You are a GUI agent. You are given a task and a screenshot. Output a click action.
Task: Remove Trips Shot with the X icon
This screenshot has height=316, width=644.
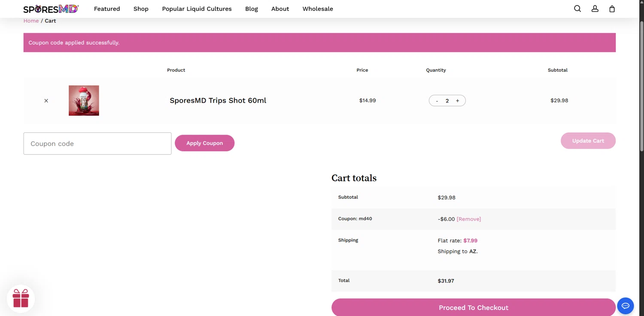46,101
